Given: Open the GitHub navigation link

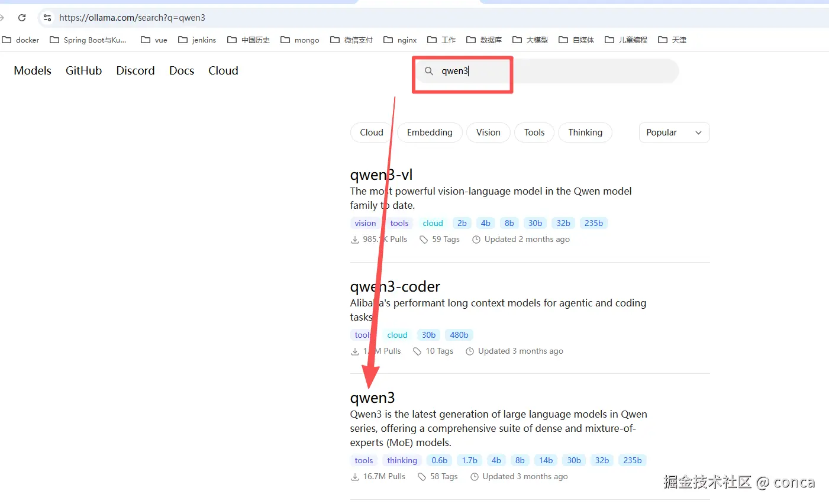Looking at the screenshot, I should [83, 70].
